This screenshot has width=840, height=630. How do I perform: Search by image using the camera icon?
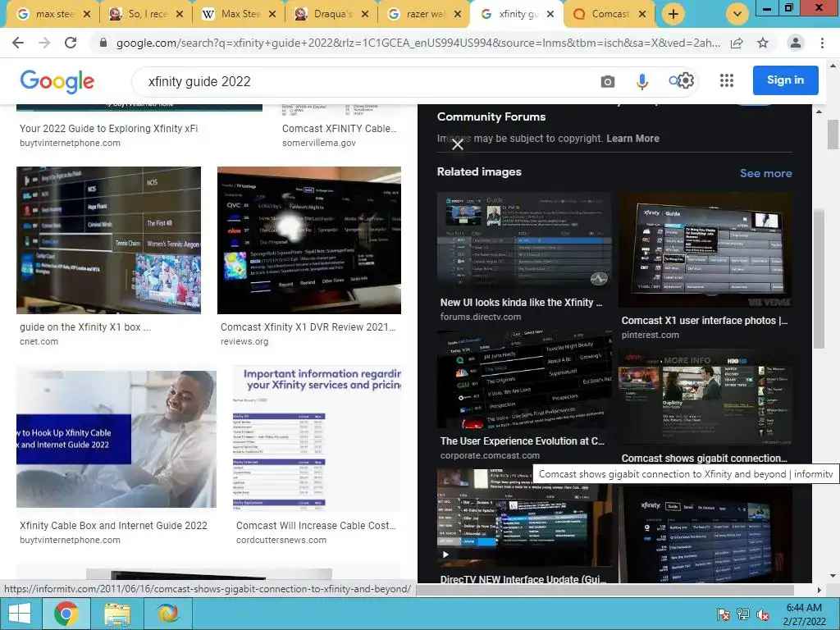tap(608, 81)
